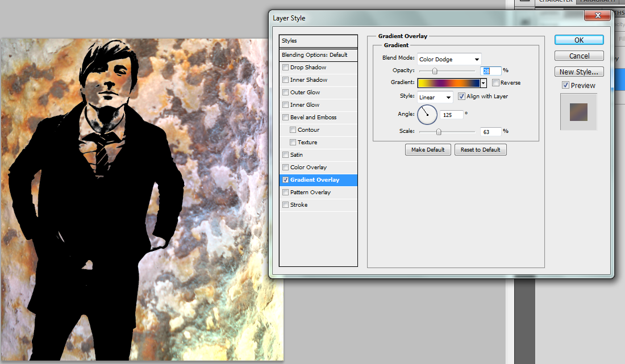Viewport: 625px width, 364px height.
Task: Uncheck the Gradient Overlay checkbox
Action: (285, 179)
